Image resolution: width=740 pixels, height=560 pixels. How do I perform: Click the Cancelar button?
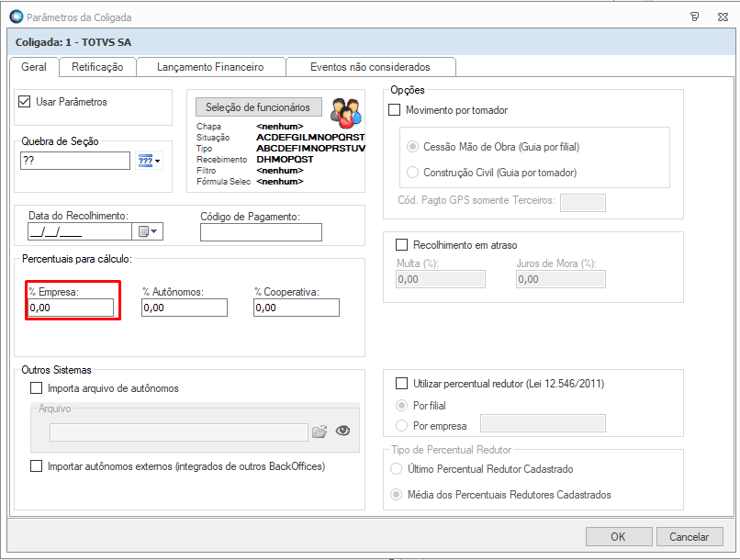pyautogui.click(x=690, y=536)
